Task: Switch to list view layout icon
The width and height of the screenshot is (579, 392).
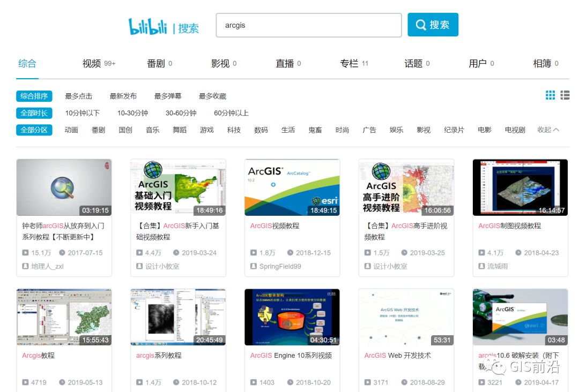Action: click(x=565, y=95)
